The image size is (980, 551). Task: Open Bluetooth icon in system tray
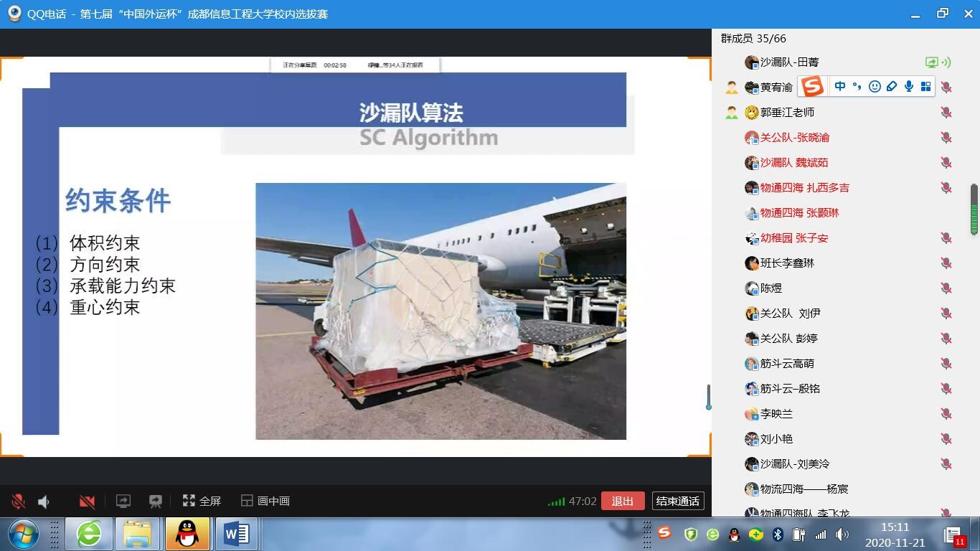(x=778, y=534)
